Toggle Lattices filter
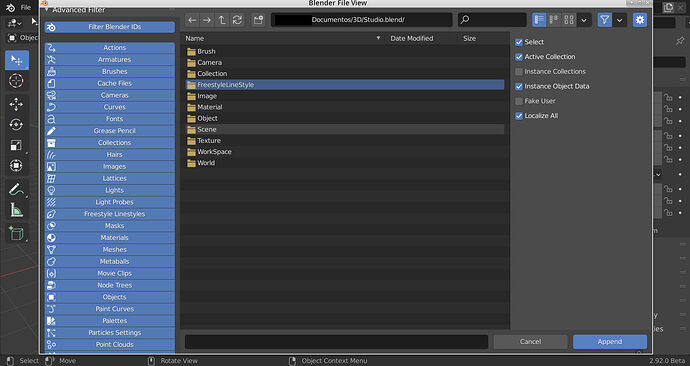 tap(110, 178)
